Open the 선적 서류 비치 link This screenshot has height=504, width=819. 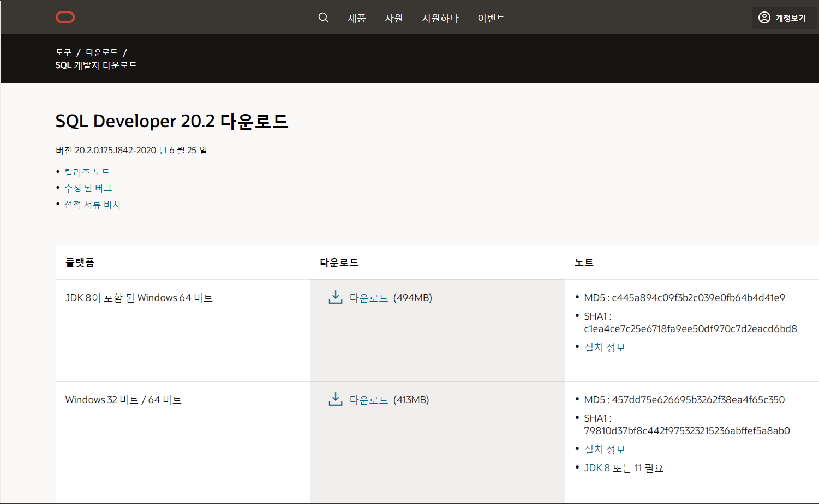point(92,204)
